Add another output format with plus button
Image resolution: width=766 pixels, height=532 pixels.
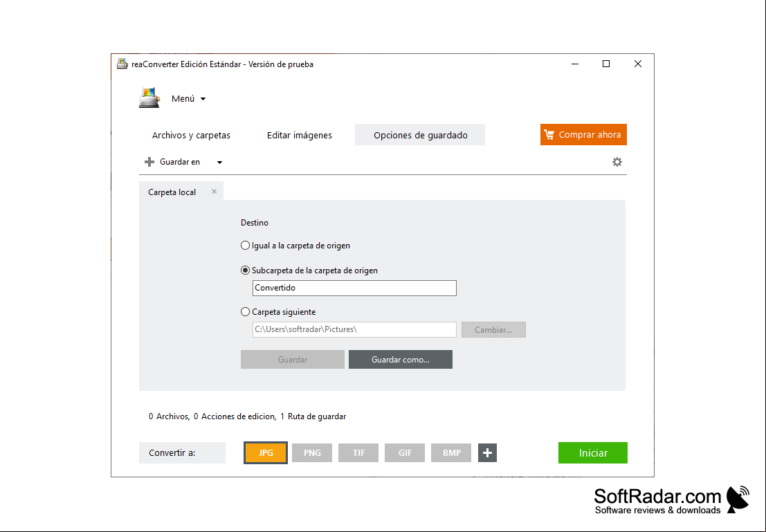tap(487, 453)
